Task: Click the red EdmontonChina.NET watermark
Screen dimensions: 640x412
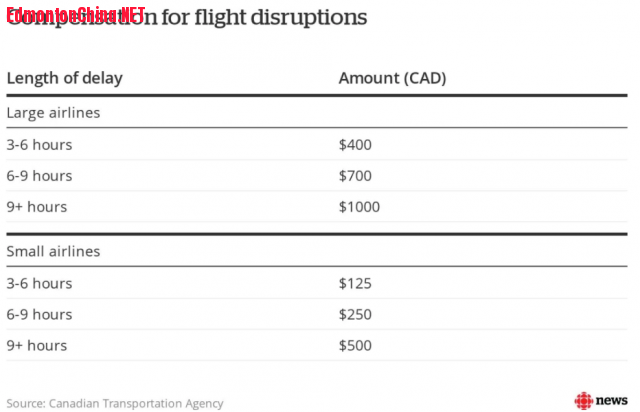Action: point(76,16)
